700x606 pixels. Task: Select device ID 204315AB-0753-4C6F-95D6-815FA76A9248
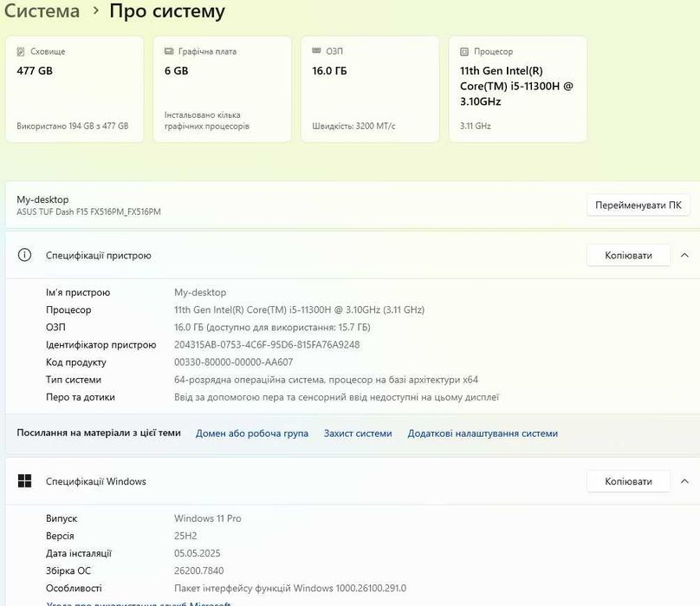click(x=267, y=344)
